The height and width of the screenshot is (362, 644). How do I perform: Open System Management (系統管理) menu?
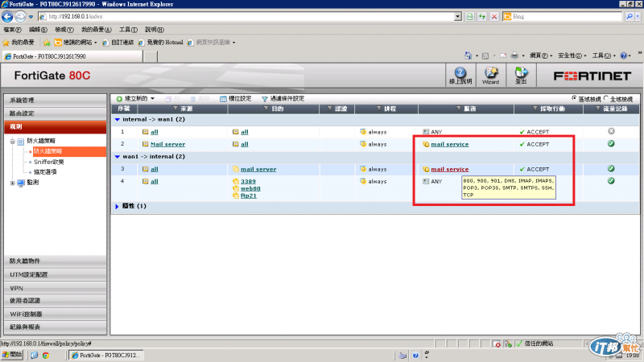click(56, 100)
